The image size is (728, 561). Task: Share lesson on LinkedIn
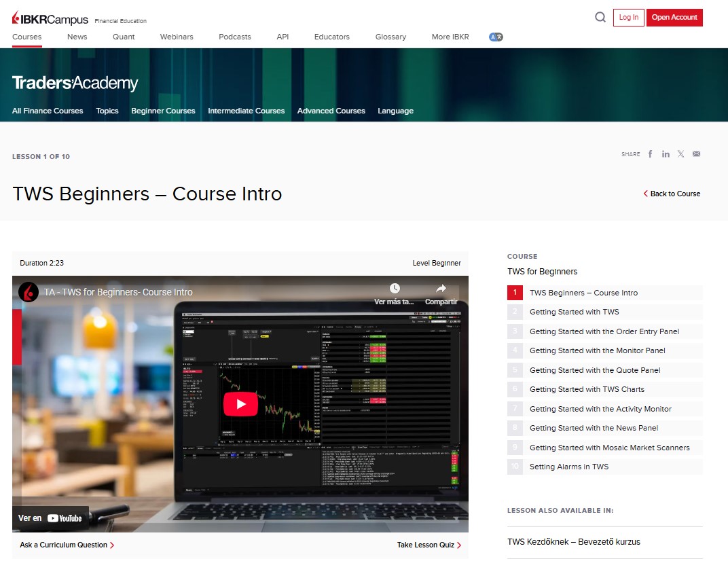pyautogui.click(x=666, y=154)
